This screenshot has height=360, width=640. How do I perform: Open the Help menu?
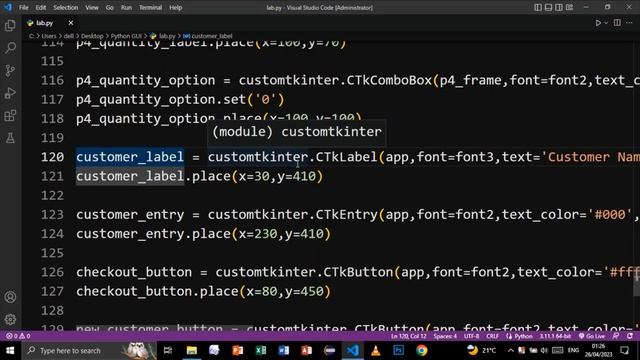point(176,7)
